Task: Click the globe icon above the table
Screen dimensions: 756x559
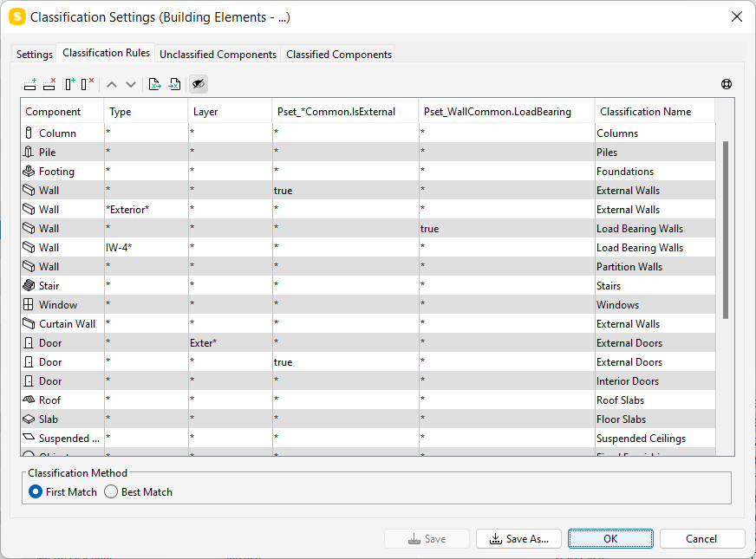Action: tap(726, 84)
